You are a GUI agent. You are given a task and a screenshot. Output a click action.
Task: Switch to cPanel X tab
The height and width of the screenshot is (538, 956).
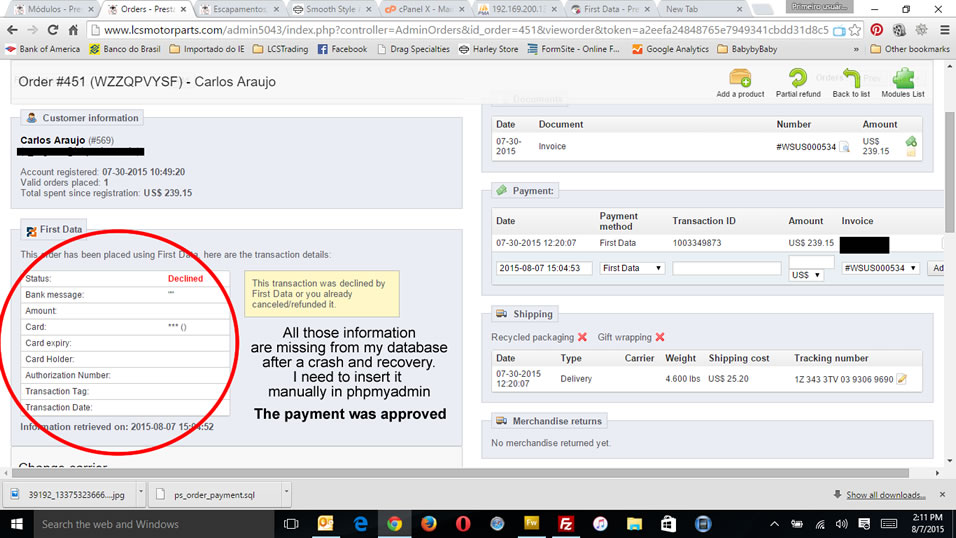tap(424, 9)
